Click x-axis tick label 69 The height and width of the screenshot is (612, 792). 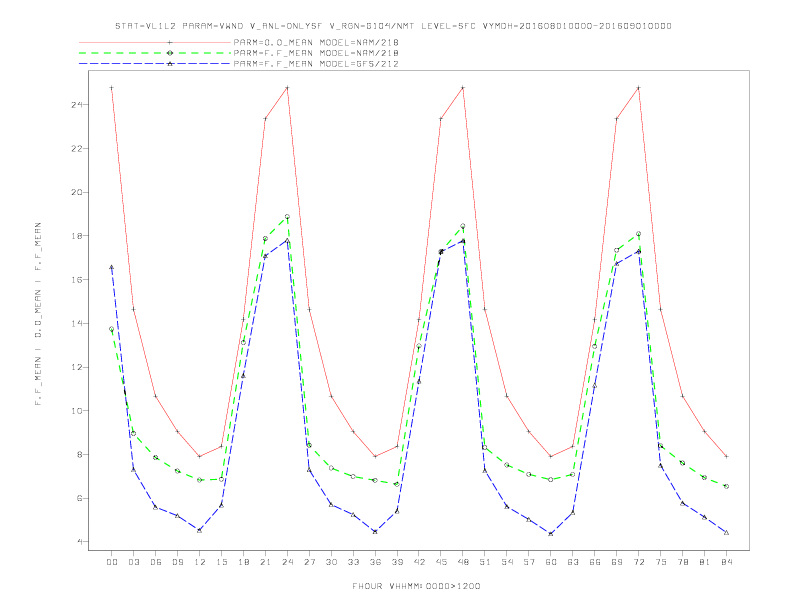tap(617, 562)
